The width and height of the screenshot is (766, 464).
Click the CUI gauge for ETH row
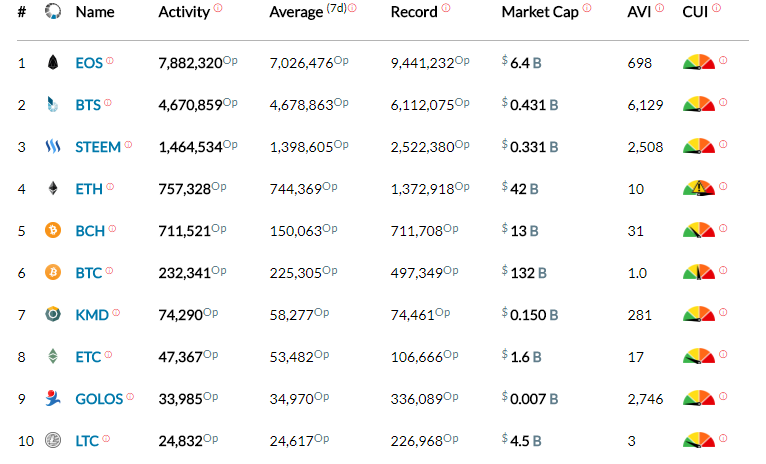pos(699,187)
